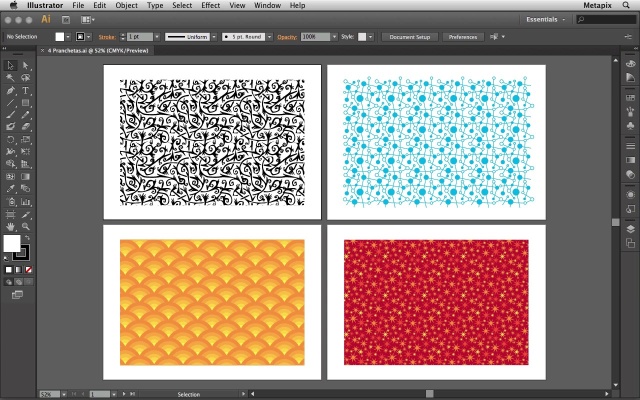This screenshot has width=640, height=400.
Task: Select the Rectangle tool
Action: pos(25,102)
